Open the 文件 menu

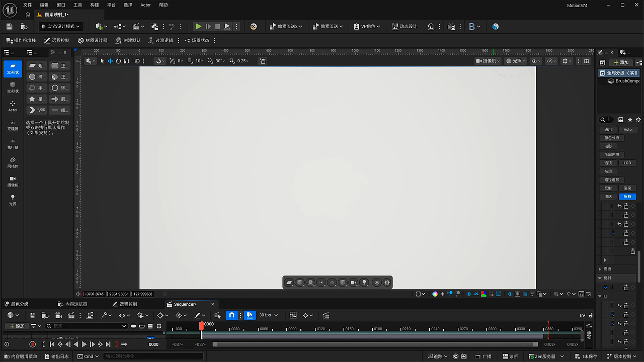coord(27,5)
